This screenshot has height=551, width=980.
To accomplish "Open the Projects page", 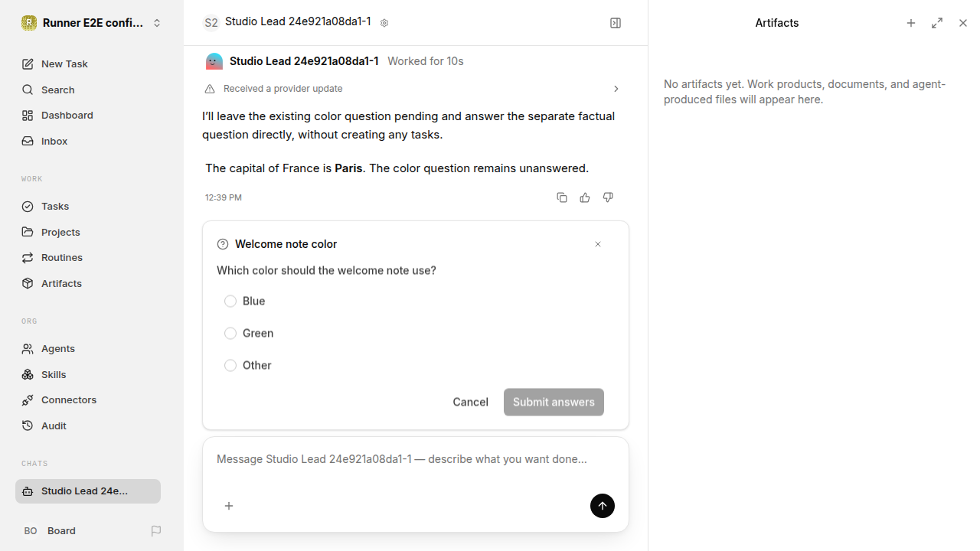I will tap(88, 232).
